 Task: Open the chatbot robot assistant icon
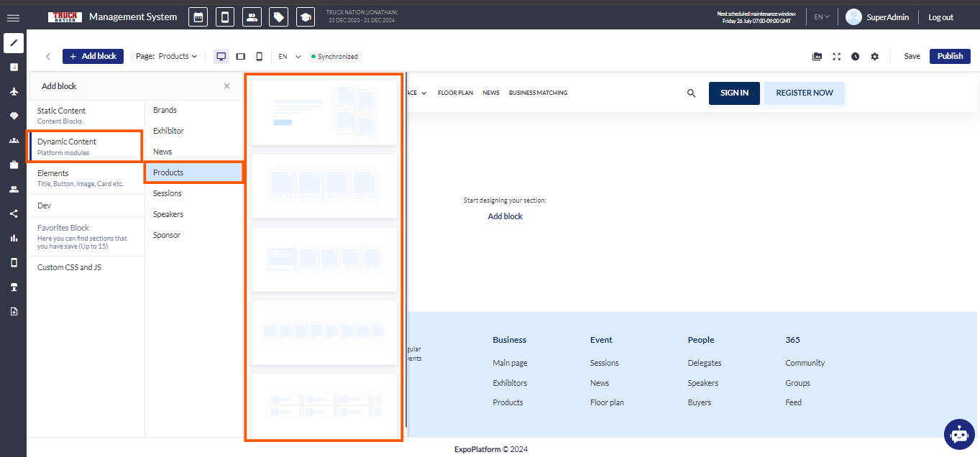coord(959,434)
